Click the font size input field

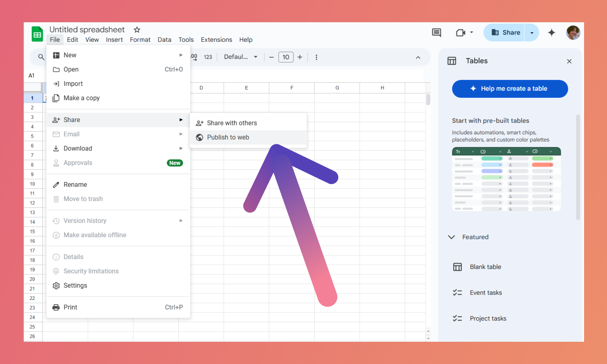(x=286, y=57)
